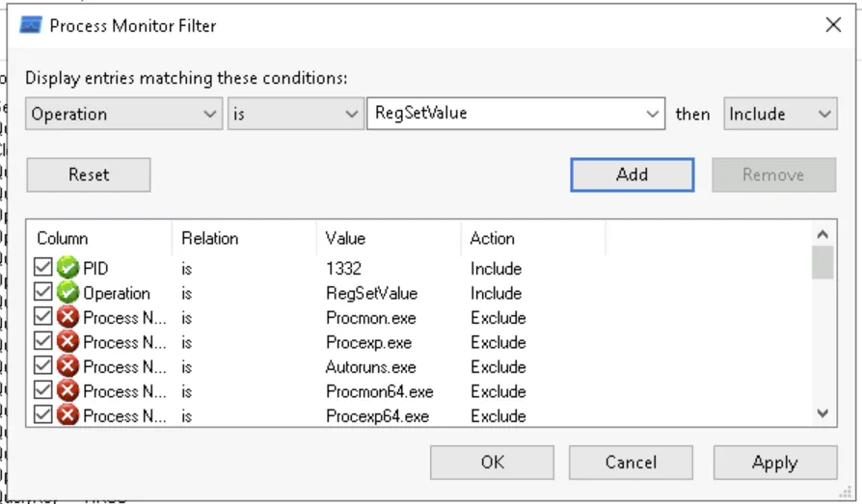
Task: Close the Process Monitor Filter dialog
Action: coord(833,25)
